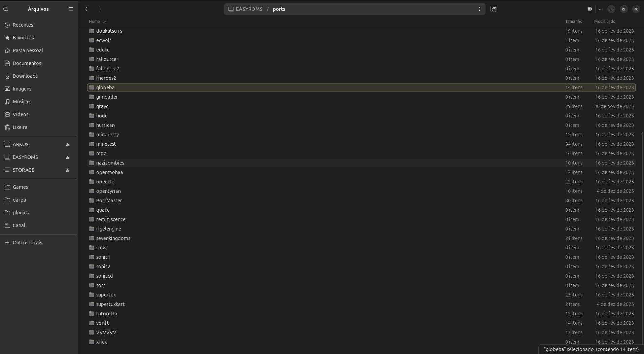Go back with the left arrow

pos(86,9)
